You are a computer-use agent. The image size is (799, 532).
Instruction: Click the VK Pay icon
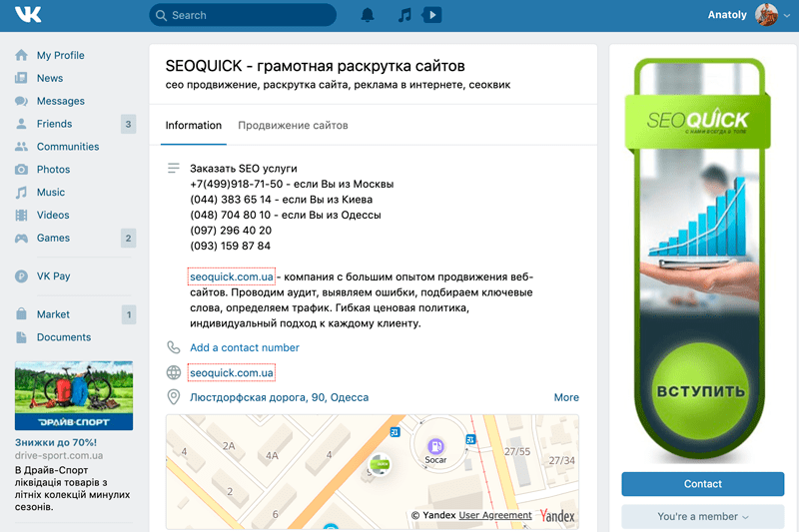coord(21,275)
